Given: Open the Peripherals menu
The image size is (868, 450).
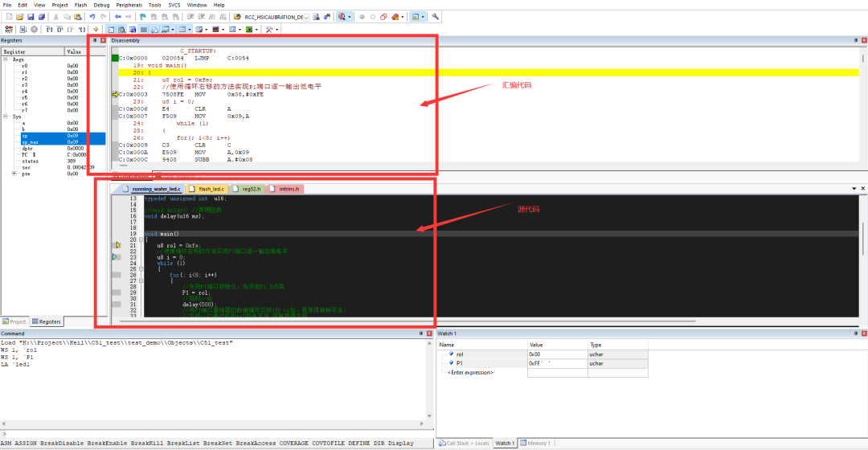Looking at the screenshot, I should pos(129,5).
